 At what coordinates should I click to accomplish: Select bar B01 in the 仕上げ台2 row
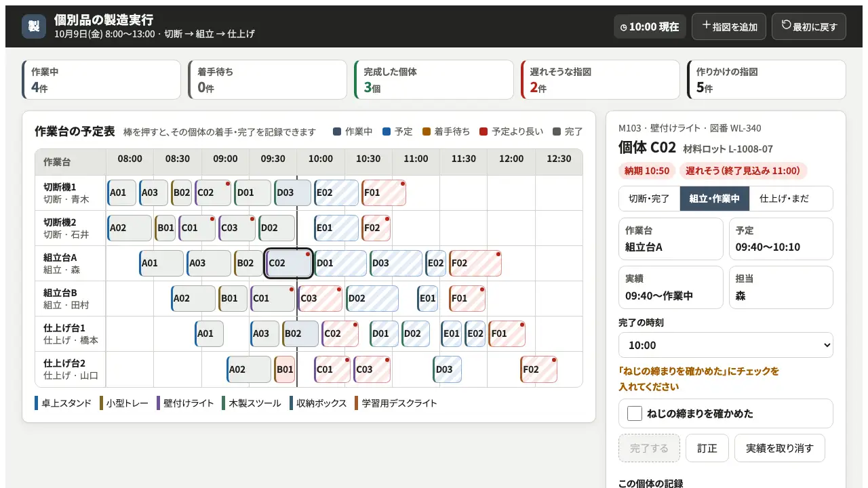(x=285, y=369)
